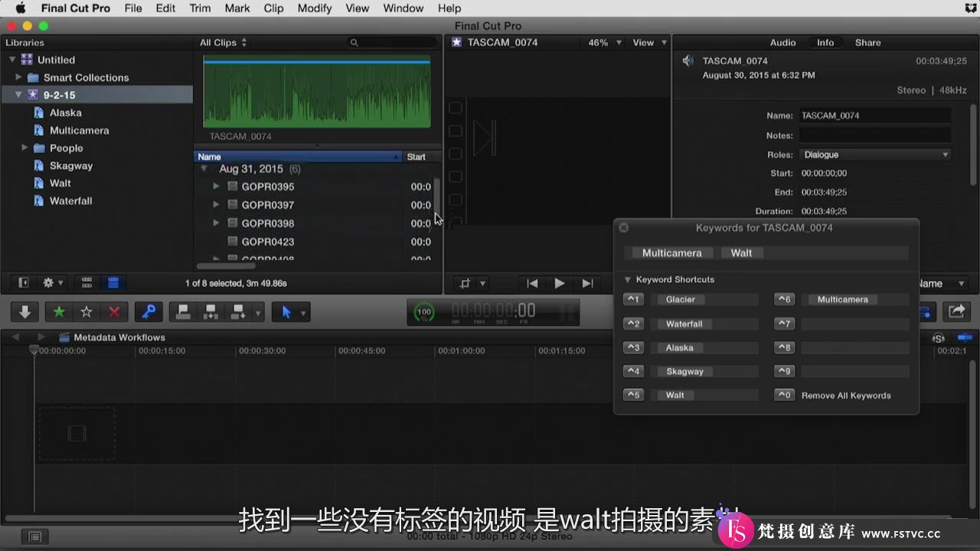Expand the Smart Collections folder
Image resolution: width=980 pixels, height=551 pixels.
click(18, 77)
